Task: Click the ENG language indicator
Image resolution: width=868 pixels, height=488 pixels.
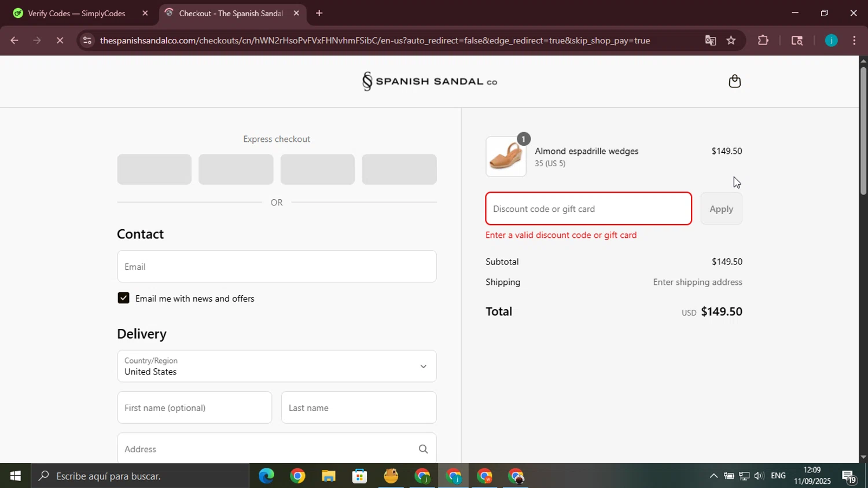Action: click(778, 476)
